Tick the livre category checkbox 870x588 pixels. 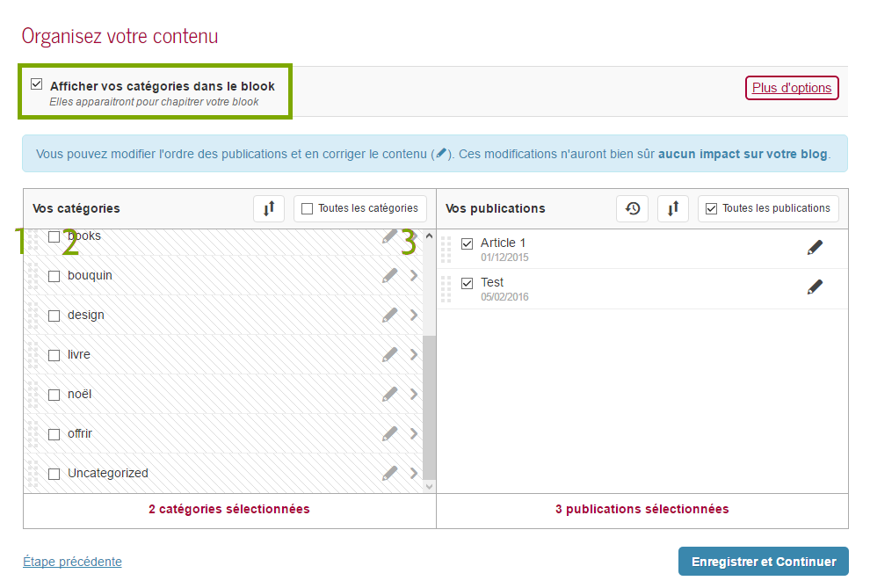click(x=54, y=355)
